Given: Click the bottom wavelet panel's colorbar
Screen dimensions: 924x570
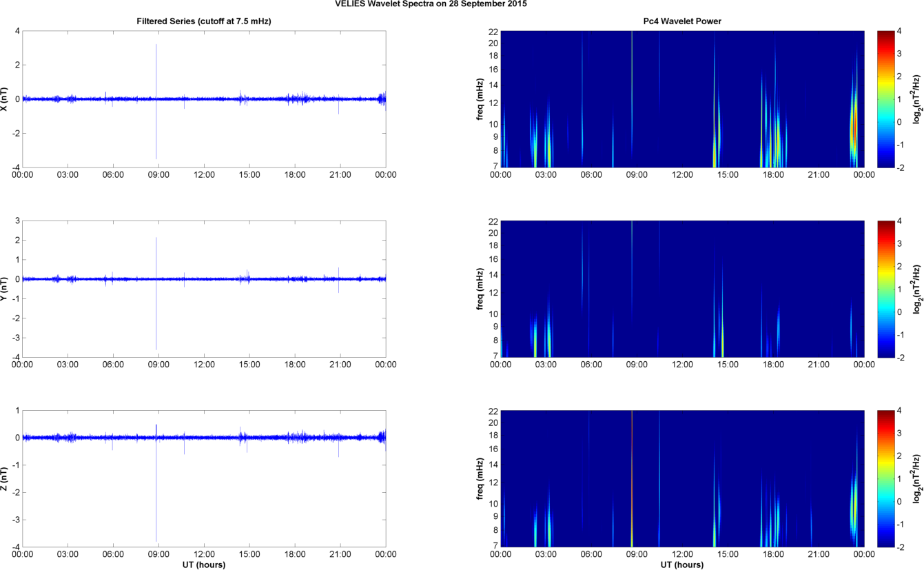Looking at the screenshot, I should point(885,478).
